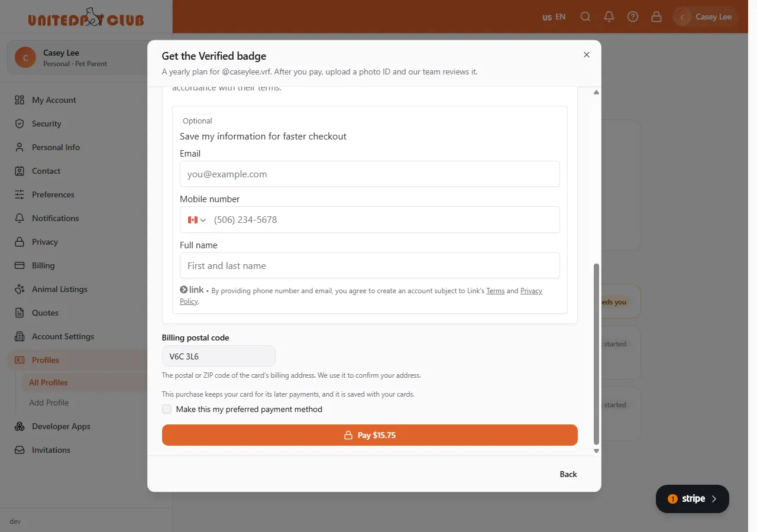Image resolution: width=757 pixels, height=532 pixels.
Task: Open Link's Terms link
Action: [496, 291]
